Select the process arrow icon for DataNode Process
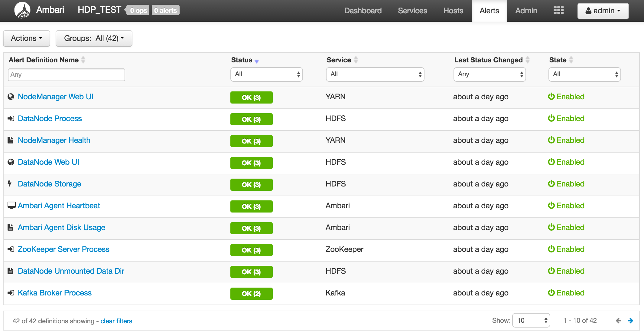 point(11,118)
